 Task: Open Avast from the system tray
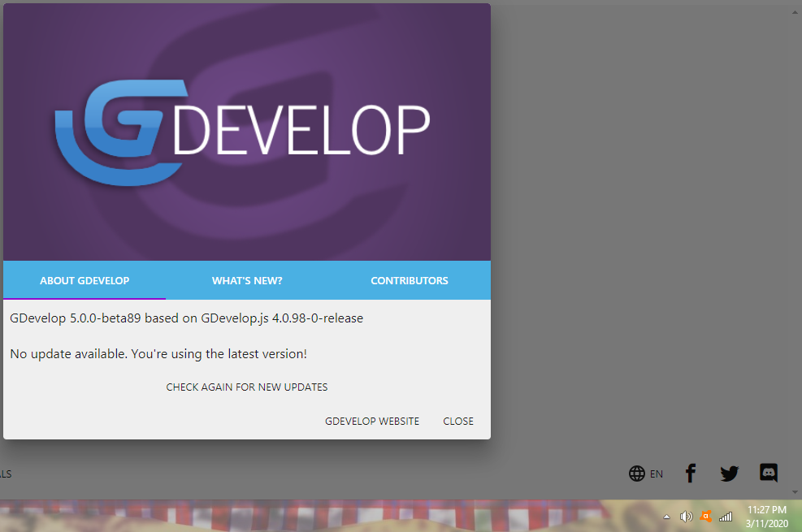[x=705, y=517]
